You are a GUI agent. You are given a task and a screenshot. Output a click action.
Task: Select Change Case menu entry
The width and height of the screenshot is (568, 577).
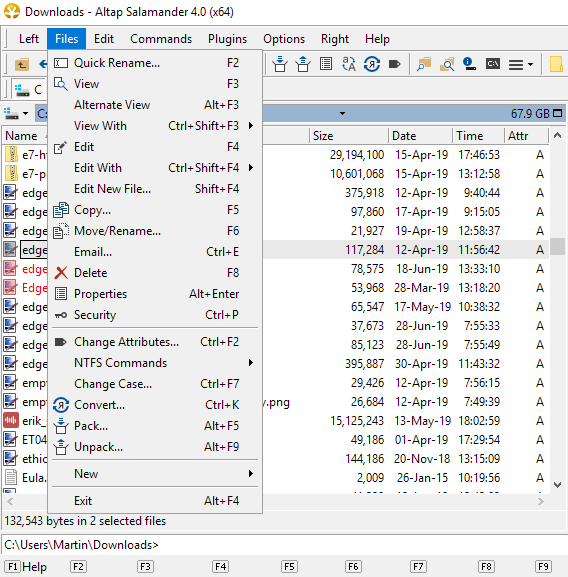[x=155, y=383]
